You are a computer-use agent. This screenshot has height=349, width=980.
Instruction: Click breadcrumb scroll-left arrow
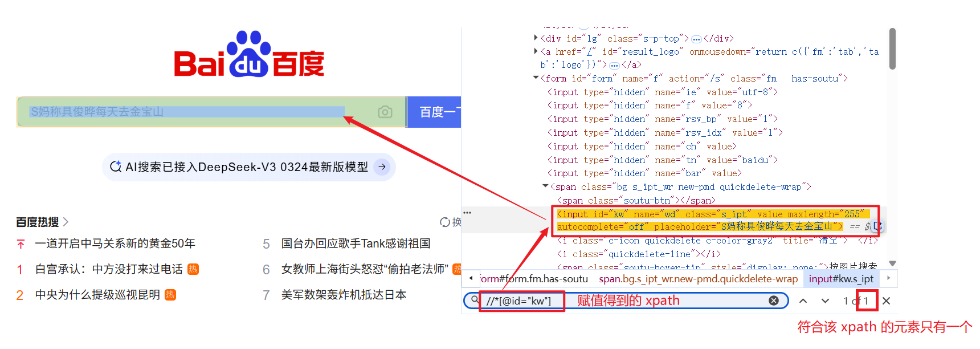[471, 279]
